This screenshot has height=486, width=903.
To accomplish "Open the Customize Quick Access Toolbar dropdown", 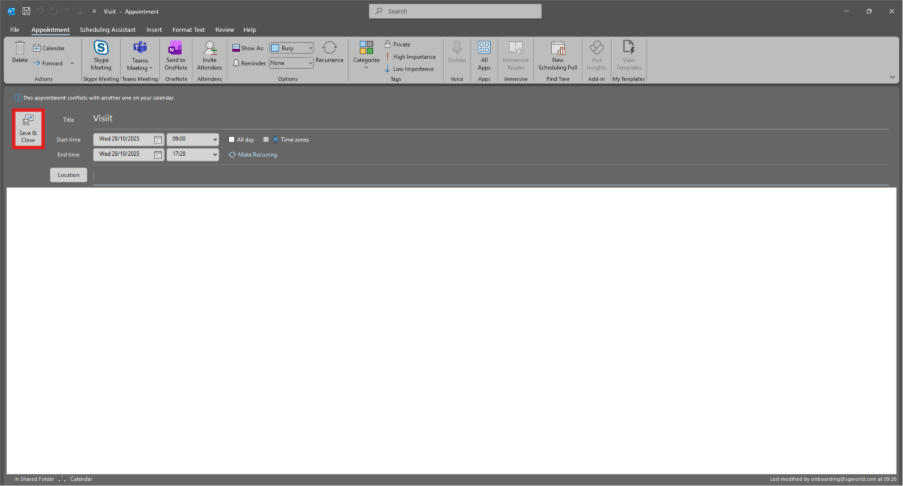I will click(x=94, y=11).
